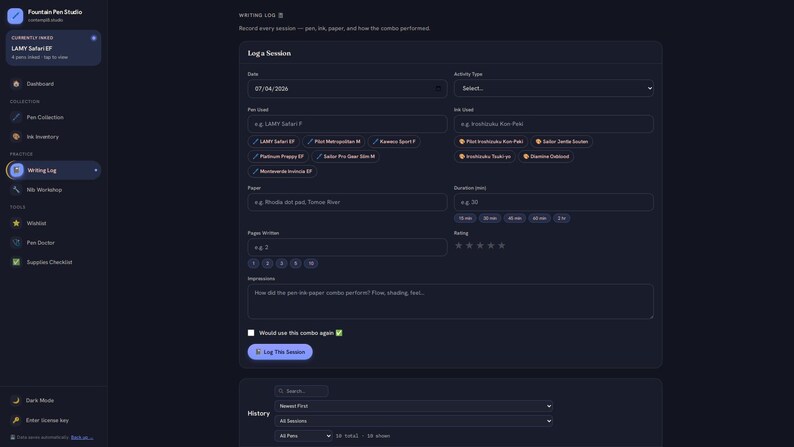The height and width of the screenshot is (447, 794).
Task: Rate session three stars
Action: click(480, 246)
